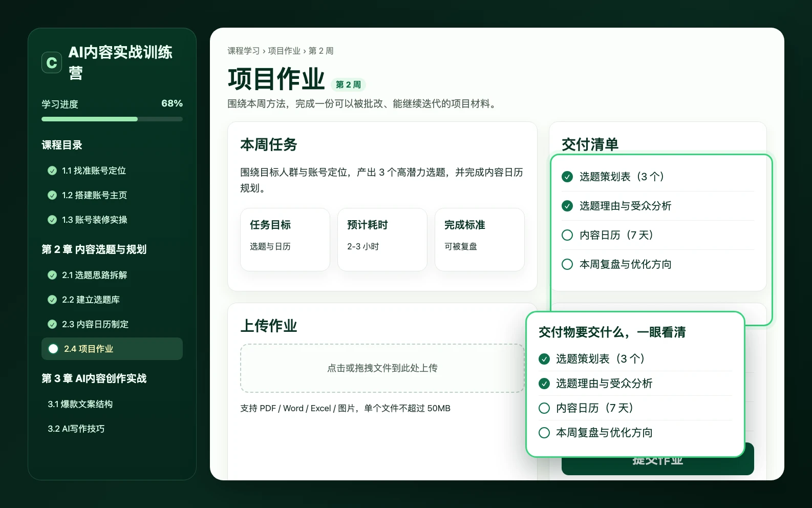Click the 支持 PDF / Word / Excel file hint

346,408
